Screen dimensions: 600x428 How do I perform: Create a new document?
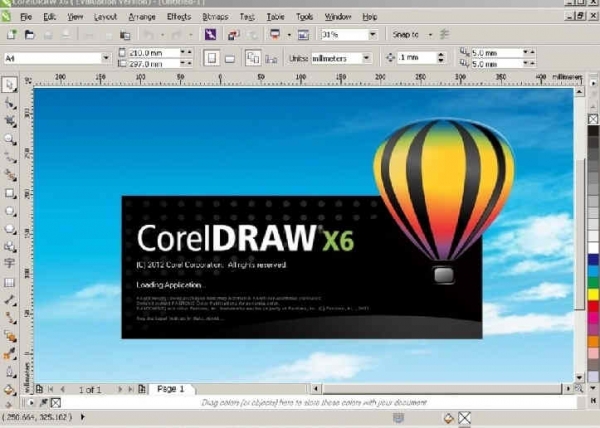(11, 35)
